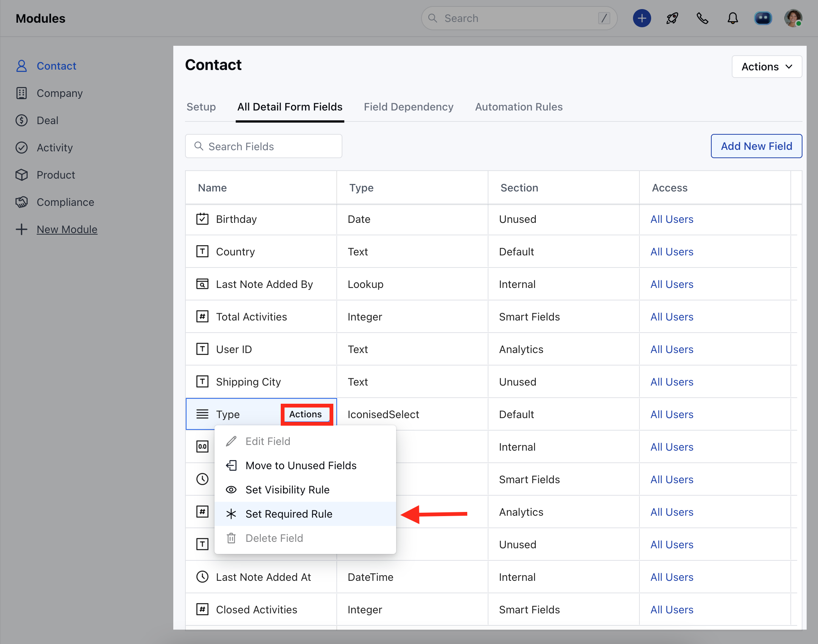Open the Company module in sidebar

pos(59,93)
